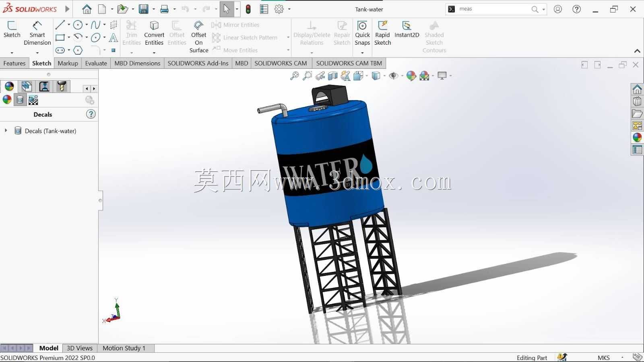Collapse the CommandManager ribbon chevron
This screenshot has width=644, height=362.
tap(637, 51)
